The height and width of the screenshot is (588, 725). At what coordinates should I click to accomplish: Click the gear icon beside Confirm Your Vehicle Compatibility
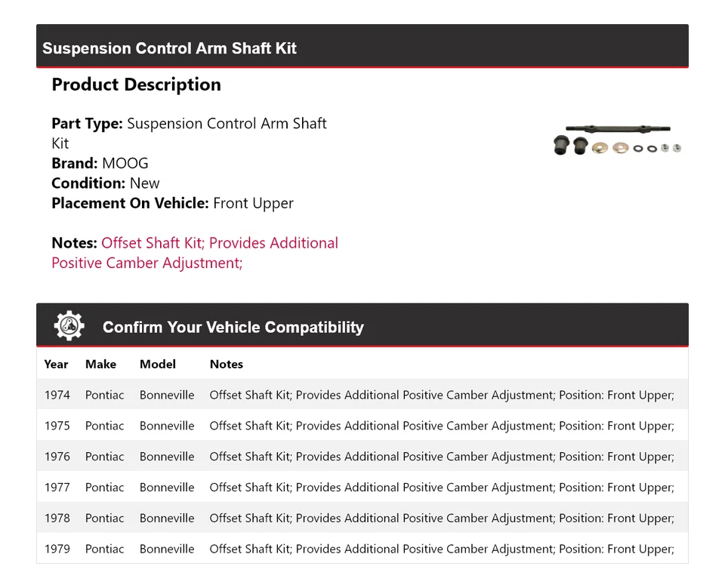(x=69, y=326)
